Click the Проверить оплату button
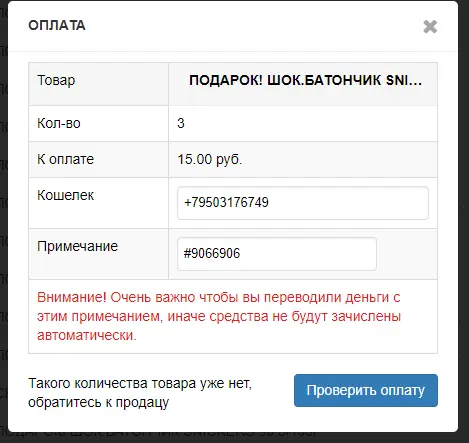This screenshot has width=469, height=443. pos(366,390)
